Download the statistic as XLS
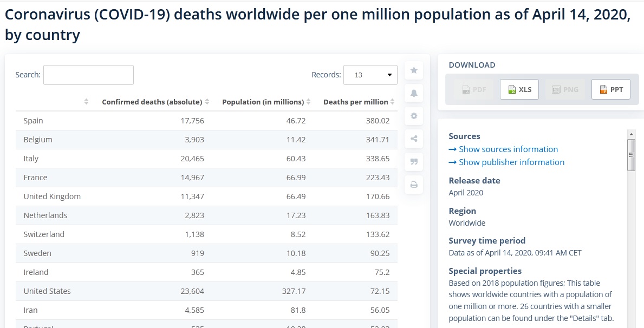Screen dimensions: 644x328 (519, 89)
